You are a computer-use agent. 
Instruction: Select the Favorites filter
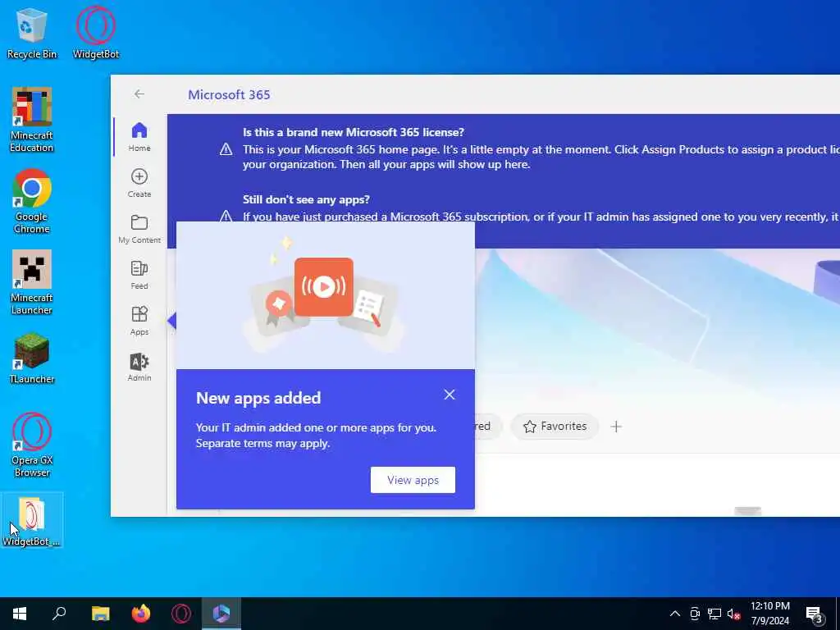[555, 427]
